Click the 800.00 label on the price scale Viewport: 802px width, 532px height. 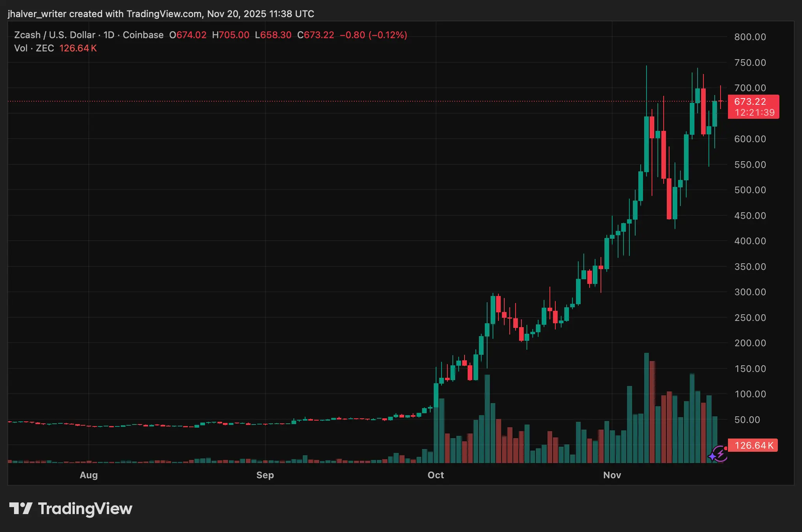pos(750,37)
